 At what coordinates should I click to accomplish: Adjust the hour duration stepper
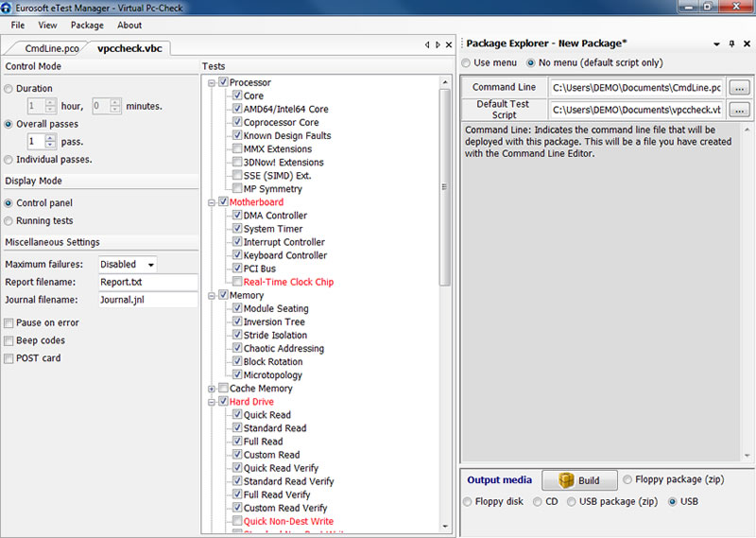[x=50, y=106]
